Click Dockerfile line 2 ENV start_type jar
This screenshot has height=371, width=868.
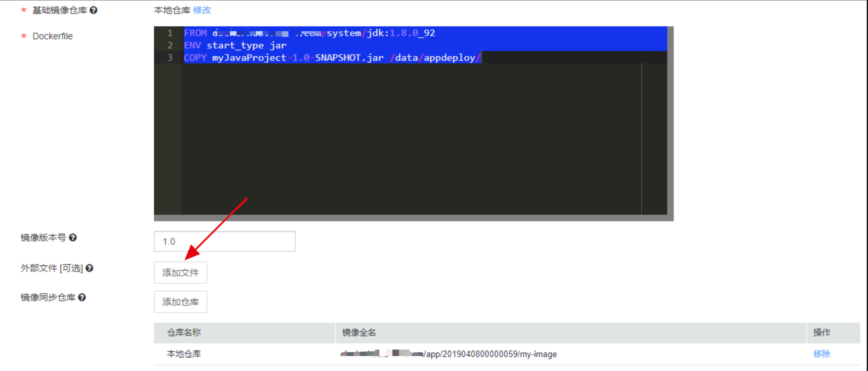pos(235,45)
